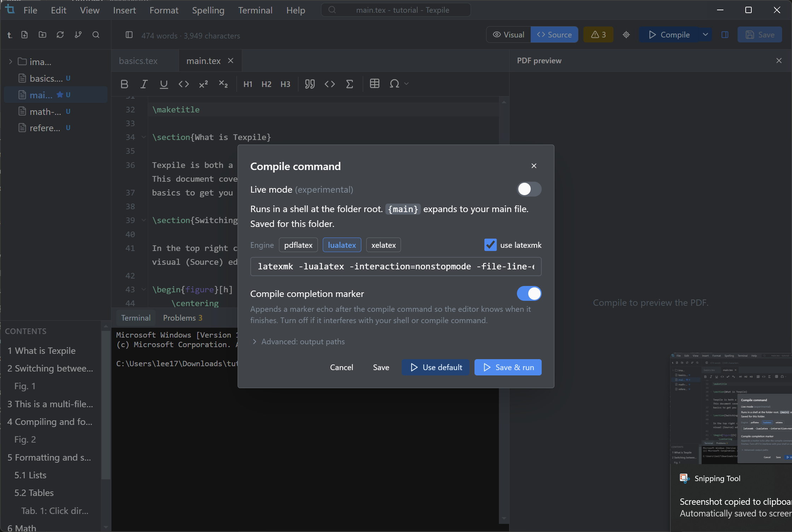The width and height of the screenshot is (792, 532).
Task: Select the Terminal panel tab
Action: pyautogui.click(x=136, y=318)
